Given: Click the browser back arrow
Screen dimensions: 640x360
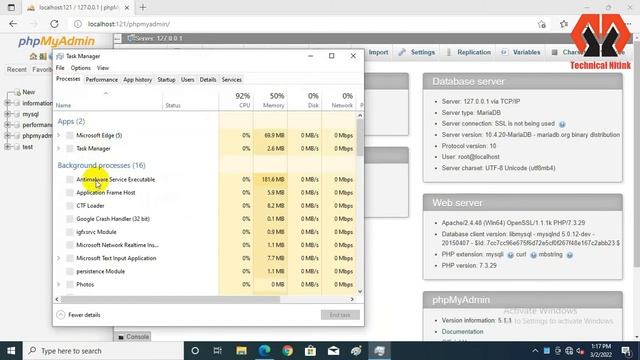Looking at the screenshot, I should [x=13, y=24].
